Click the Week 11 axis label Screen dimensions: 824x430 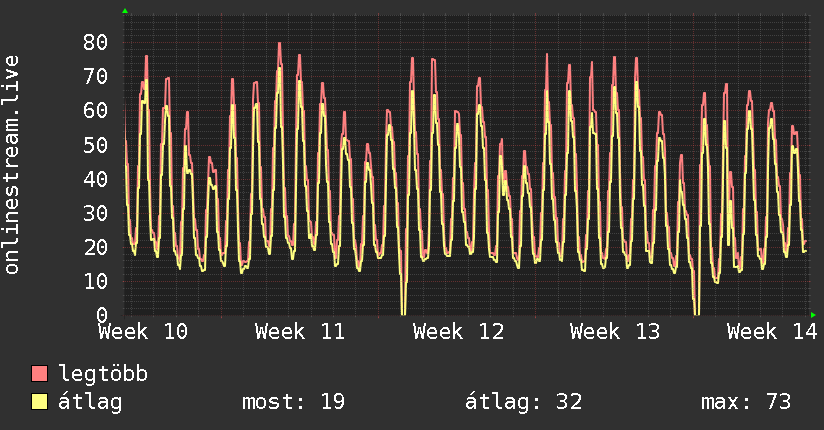(x=300, y=332)
